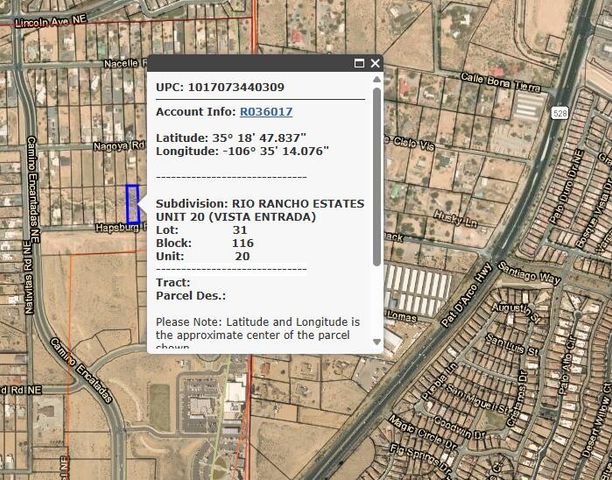Click the popup scroll up arrow

[377, 80]
